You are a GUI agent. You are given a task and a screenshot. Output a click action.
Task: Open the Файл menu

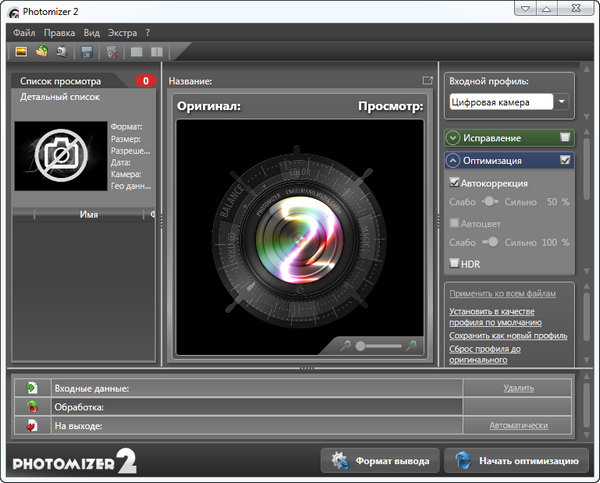click(24, 33)
